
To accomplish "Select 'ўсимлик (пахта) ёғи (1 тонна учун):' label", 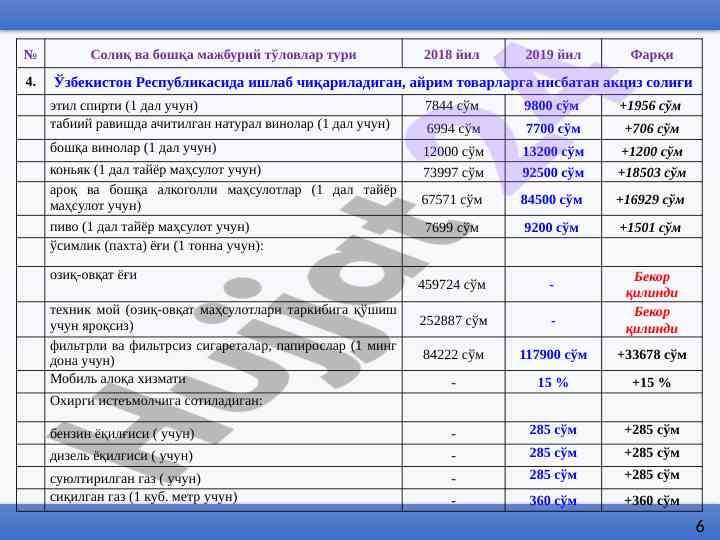I will [157, 246].
